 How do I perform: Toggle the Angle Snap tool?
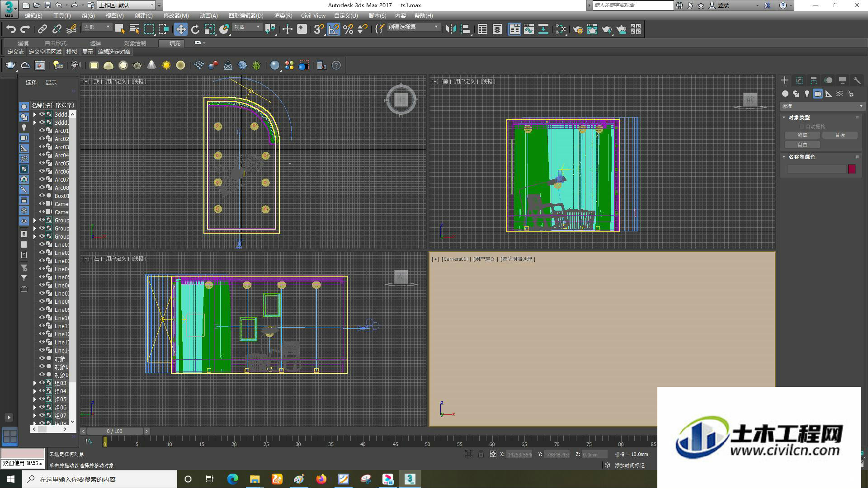point(333,29)
